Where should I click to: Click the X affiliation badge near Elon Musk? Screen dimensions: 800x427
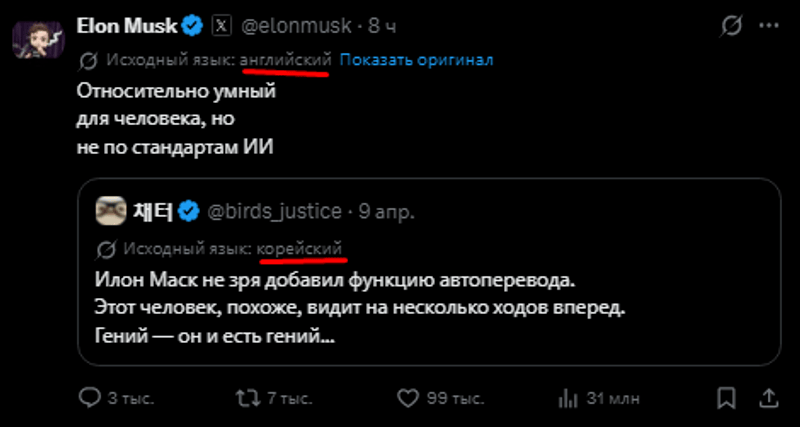(221, 24)
